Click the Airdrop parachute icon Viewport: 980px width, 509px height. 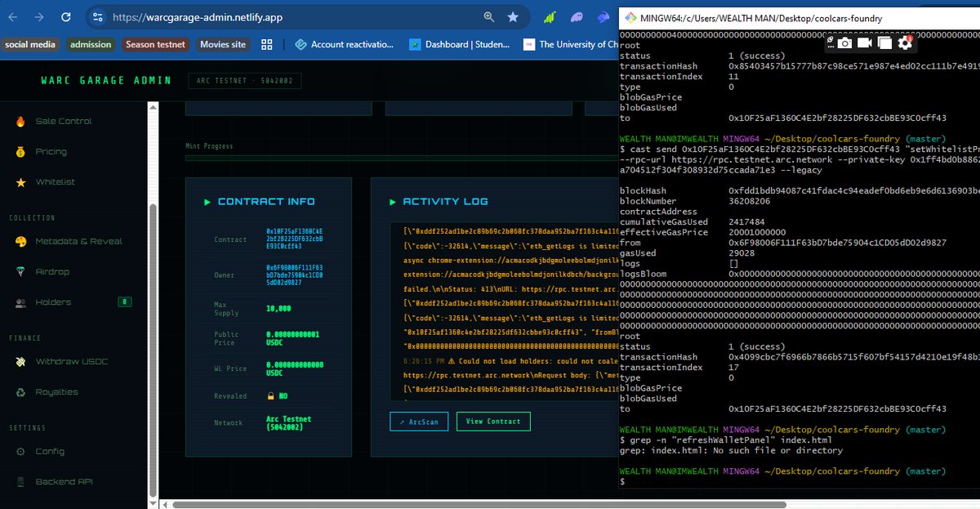(20, 272)
